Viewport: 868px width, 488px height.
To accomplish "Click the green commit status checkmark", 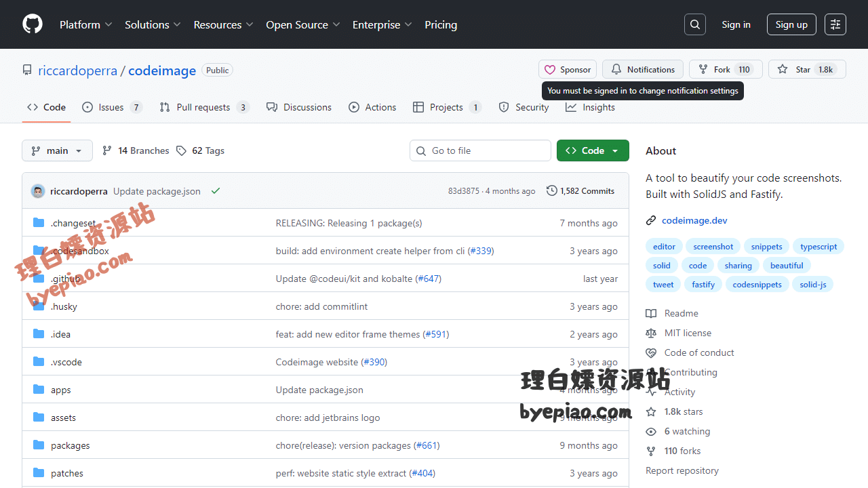I will point(216,191).
